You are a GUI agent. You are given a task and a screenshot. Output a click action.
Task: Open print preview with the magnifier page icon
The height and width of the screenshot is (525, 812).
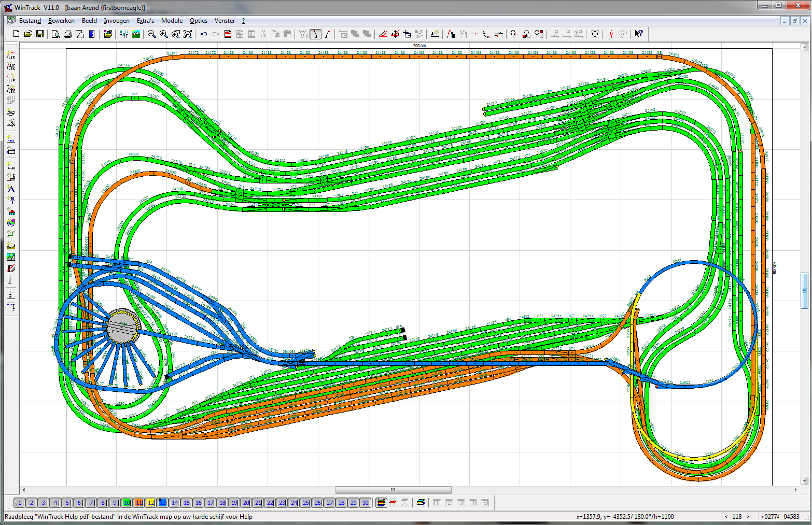pyautogui.click(x=56, y=34)
